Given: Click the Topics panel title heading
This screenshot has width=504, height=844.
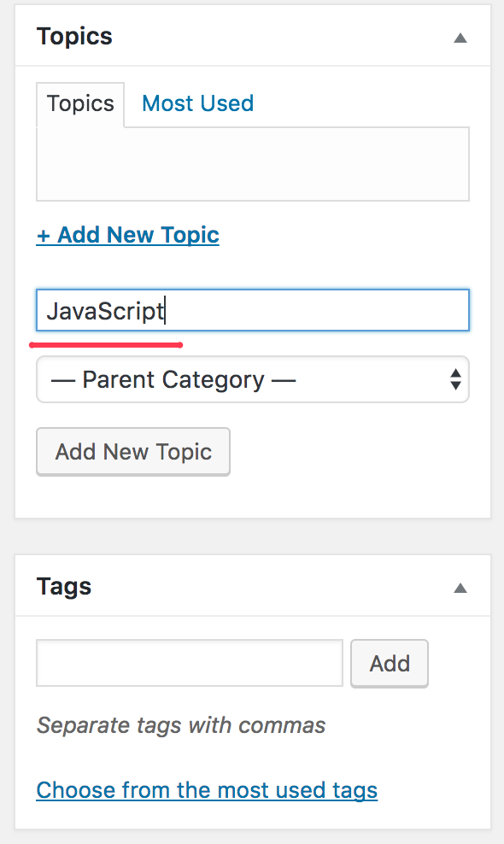Looking at the screenshot, I should point(74,37).
